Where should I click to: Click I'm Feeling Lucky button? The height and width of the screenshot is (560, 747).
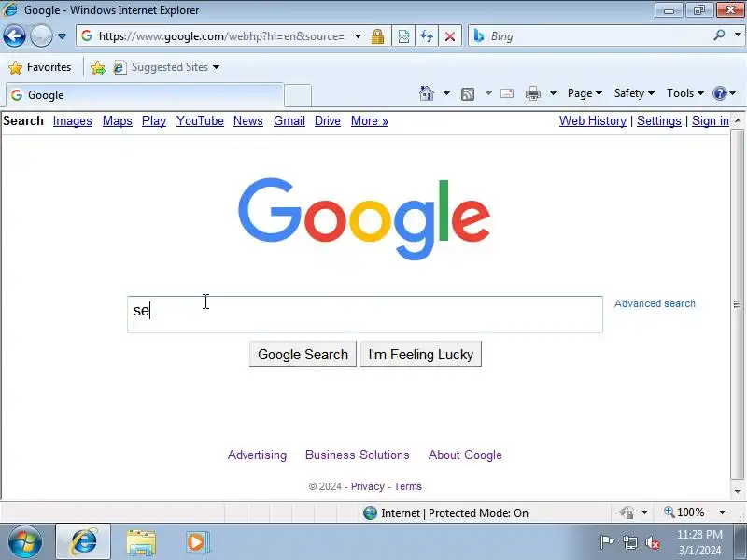point(421,354)
